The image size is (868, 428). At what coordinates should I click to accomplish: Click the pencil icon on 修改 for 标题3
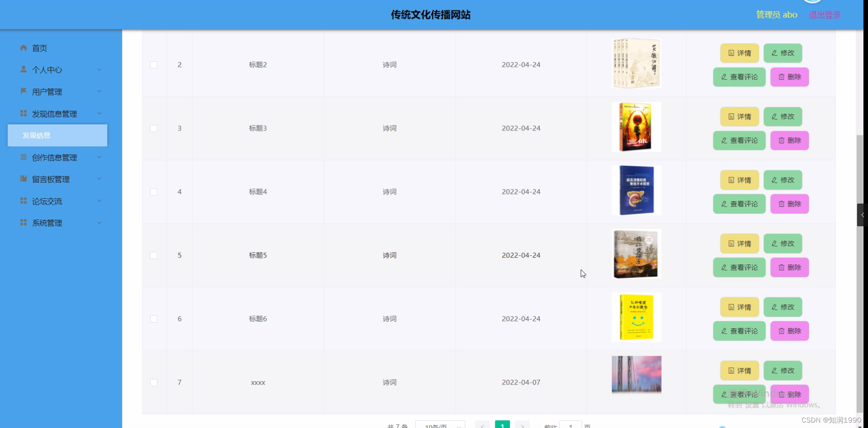[774, 117]
